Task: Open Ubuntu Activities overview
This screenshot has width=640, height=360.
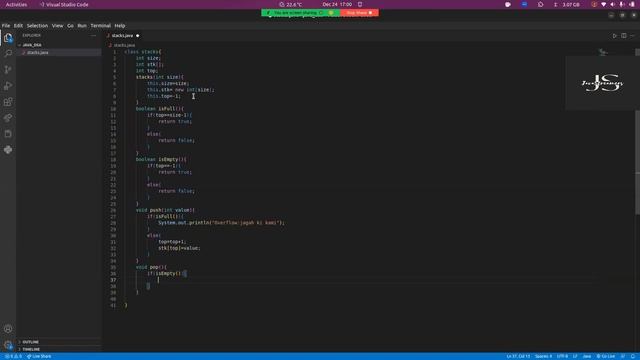Action: coord(16,4)
